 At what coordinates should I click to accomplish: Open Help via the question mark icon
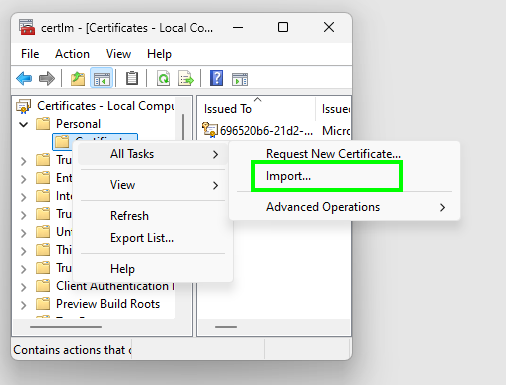(x=216, y=78)
